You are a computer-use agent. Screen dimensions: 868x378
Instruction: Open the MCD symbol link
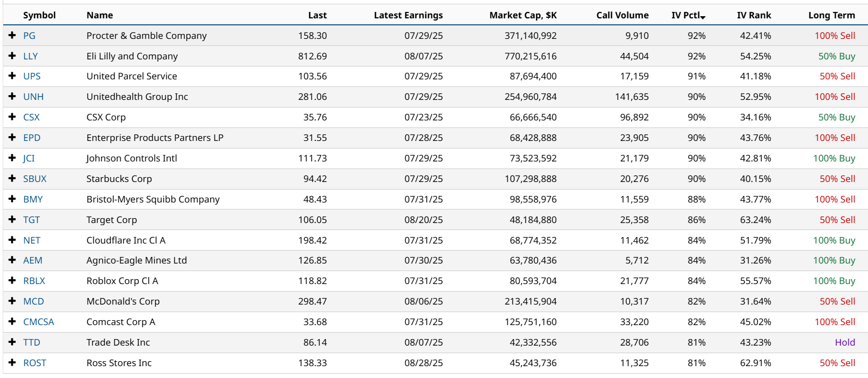(x=34, y=301)
